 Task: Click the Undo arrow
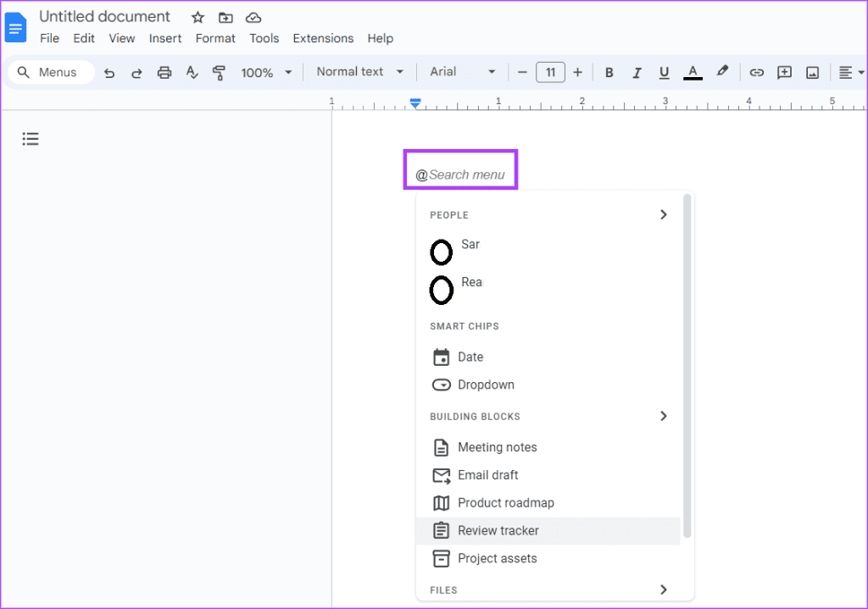coord(109,73)
